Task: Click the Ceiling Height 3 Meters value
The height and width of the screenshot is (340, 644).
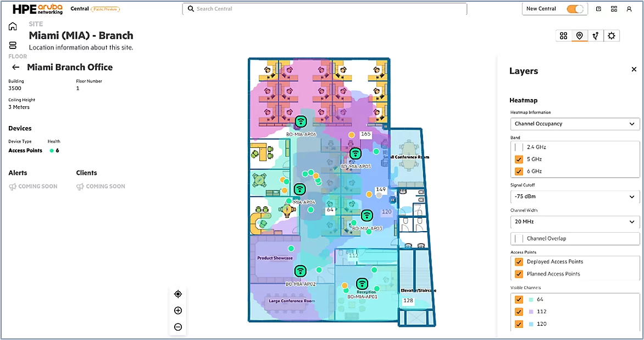Action: tap(19, 107)
